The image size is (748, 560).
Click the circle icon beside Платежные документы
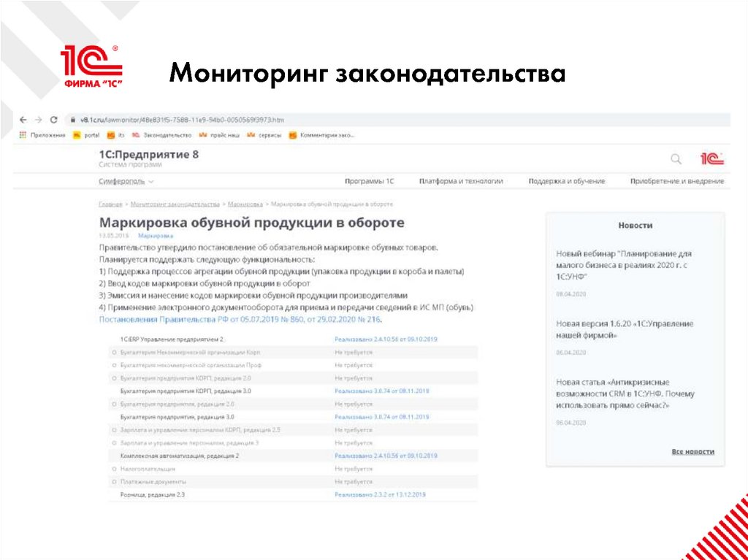(x=114, y=482)
